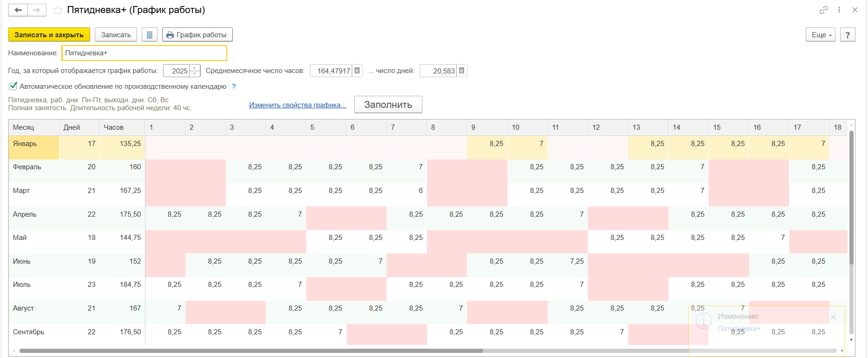
Task: Click the Наименование input field
Action: pyautogui.click(x=144, y=53)
